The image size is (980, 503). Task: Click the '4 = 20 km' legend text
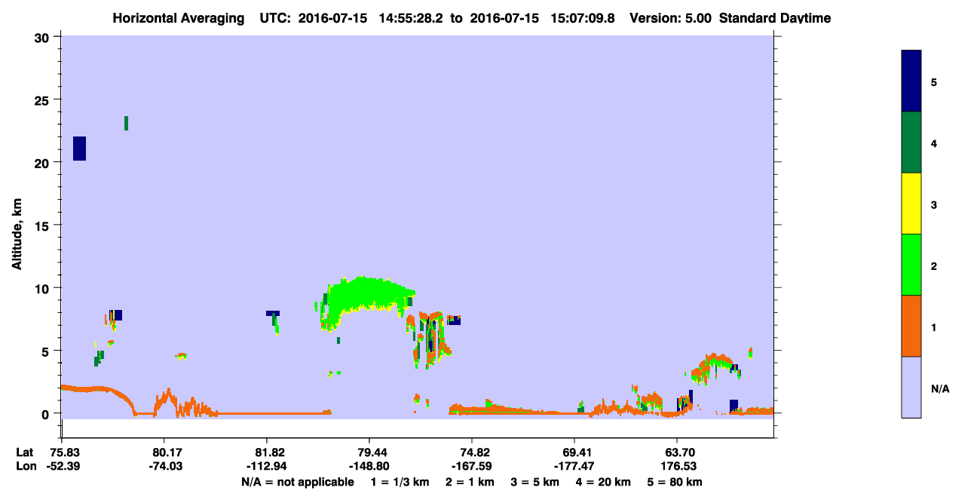point(603,481)
